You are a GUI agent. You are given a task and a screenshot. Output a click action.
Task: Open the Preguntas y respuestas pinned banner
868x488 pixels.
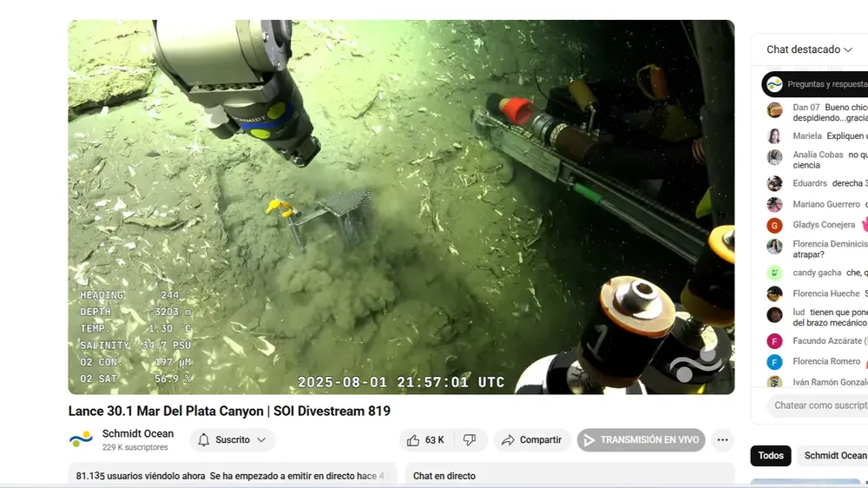pyautogui.click(x=816, y=84)
